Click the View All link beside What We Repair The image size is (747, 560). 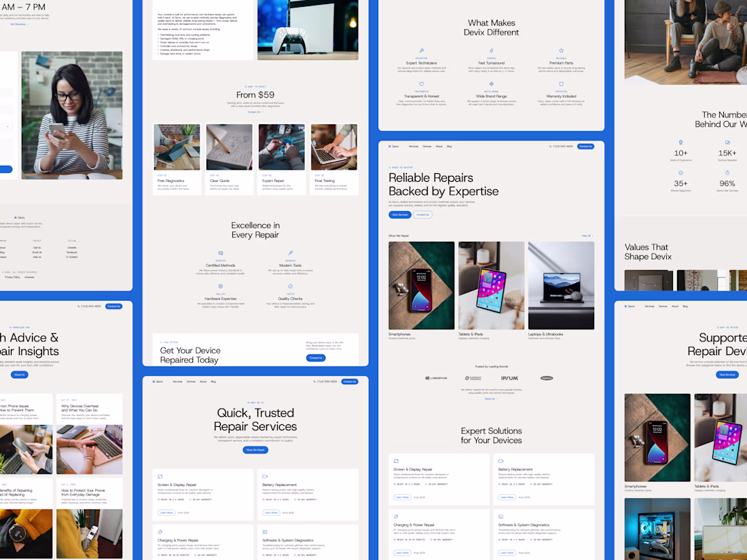point(587,236)
